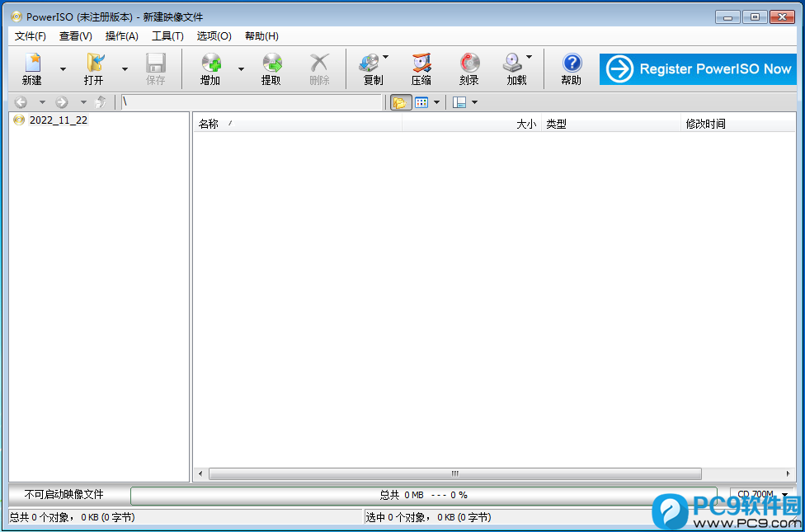Click the Forward navigation arrow
This screenshot has width=805, height=532.
point(62,102)
